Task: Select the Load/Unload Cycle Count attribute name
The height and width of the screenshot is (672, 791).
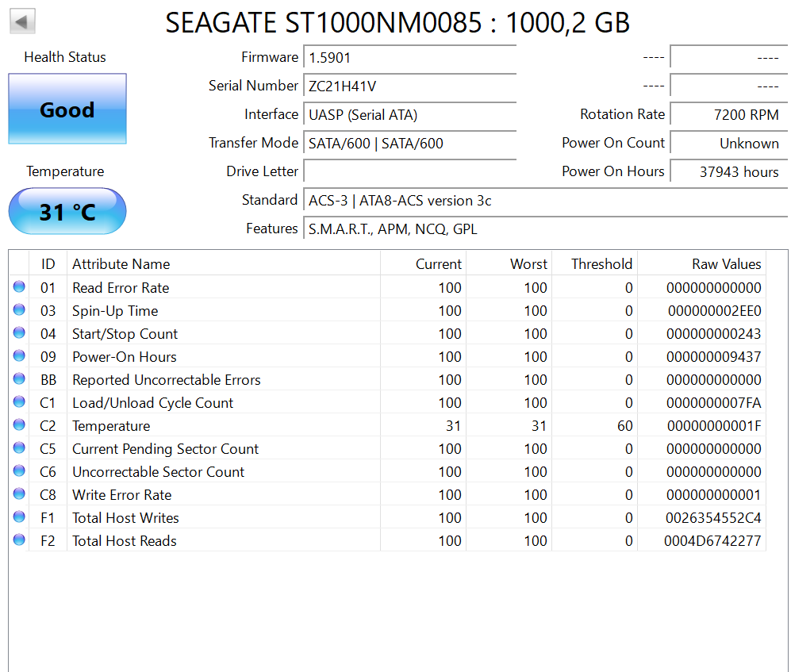Action: coord(153,402)
